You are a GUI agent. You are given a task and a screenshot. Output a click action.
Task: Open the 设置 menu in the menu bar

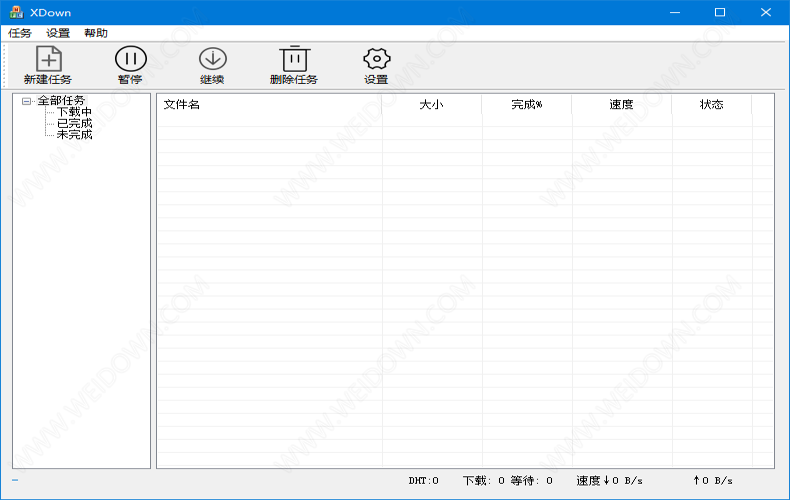click(x=58, y=33)
